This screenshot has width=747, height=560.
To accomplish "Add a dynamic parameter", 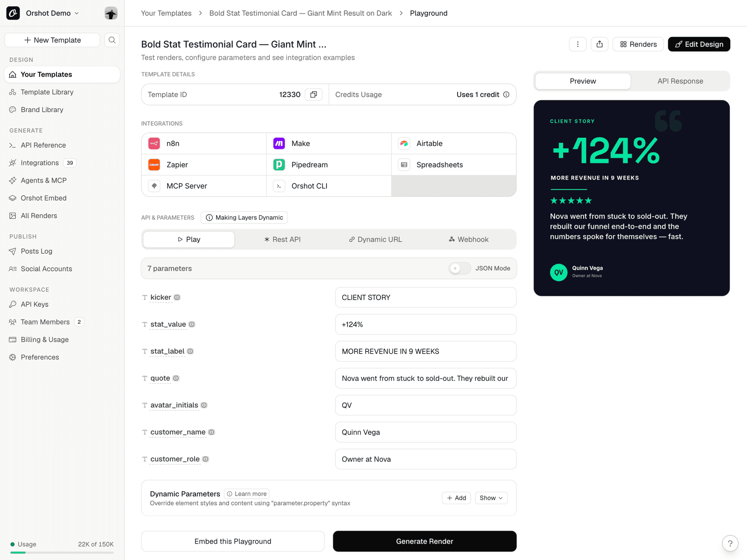I will click(456, 498).
